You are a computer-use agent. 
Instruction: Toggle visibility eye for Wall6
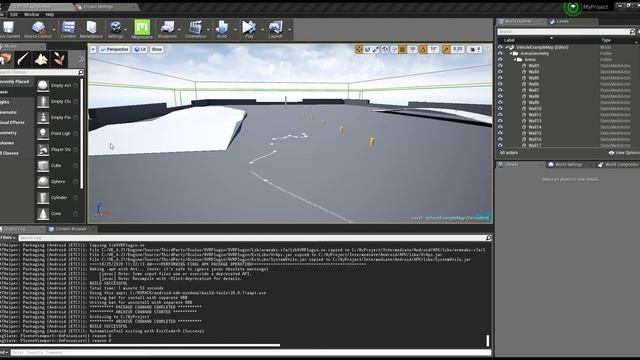pos(500,84)
